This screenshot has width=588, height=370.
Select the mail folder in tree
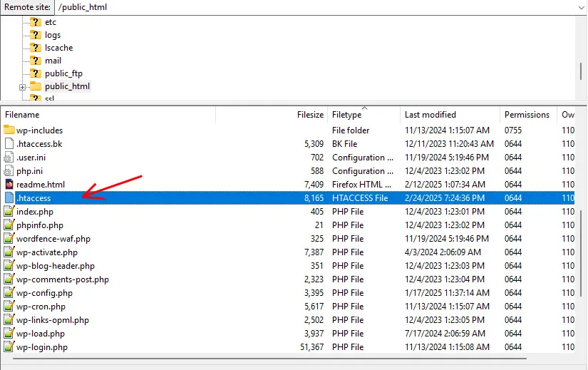[x=53, y=61]
